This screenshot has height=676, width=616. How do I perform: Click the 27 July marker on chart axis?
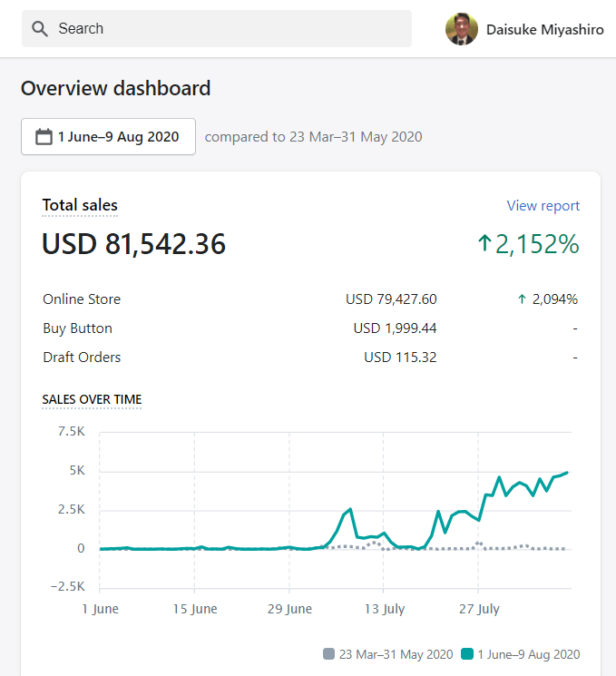(477, 609)
